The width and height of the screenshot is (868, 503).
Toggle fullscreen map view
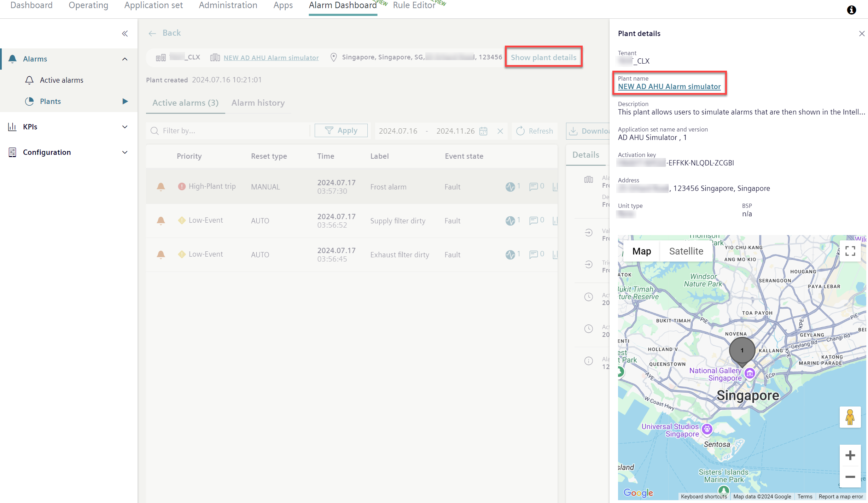(x=850, y=251)
